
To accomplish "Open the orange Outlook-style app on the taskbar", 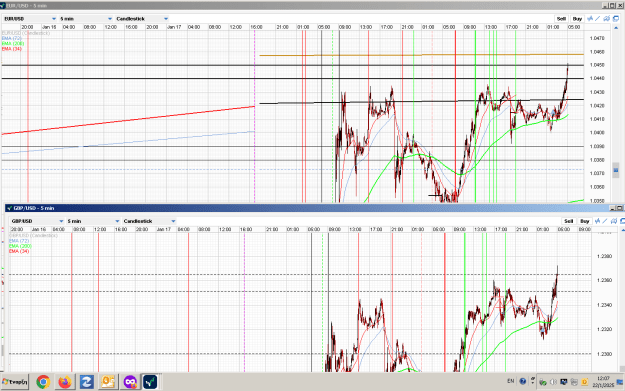I will pyautogui.click(x=108, y=382).
